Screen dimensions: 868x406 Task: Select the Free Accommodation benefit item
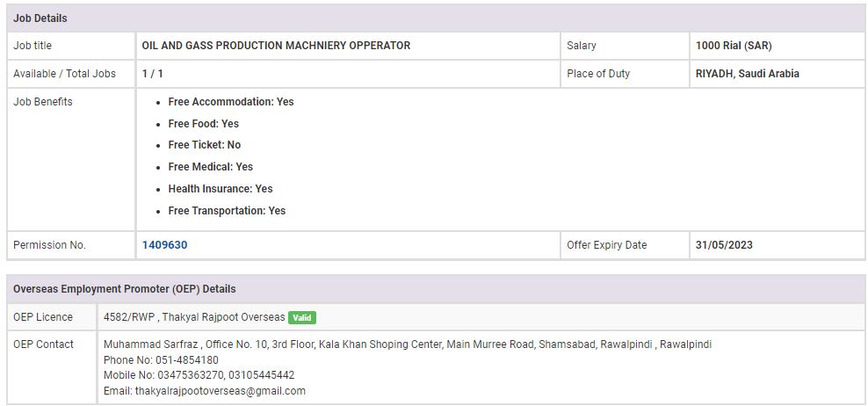(x=230, y=102)
